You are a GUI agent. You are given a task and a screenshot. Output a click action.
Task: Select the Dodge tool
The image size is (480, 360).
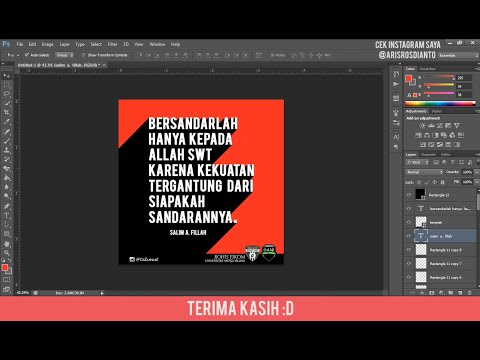pyautogui.click(x=7, y=196)
